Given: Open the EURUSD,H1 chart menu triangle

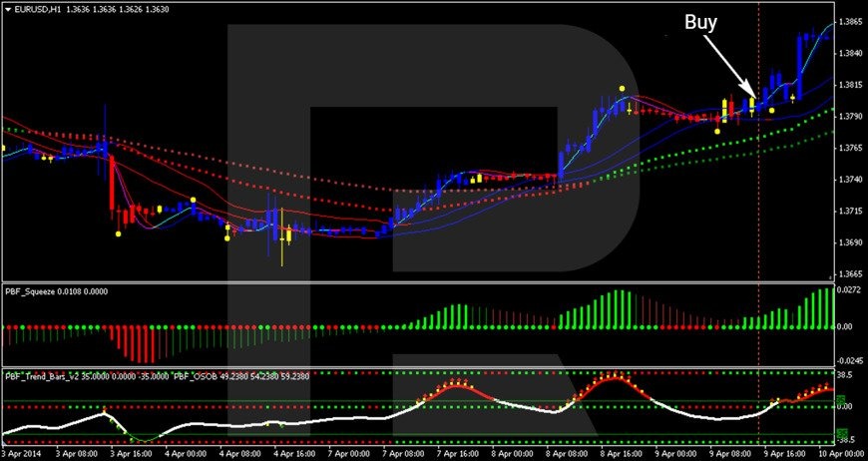Looking at the screenshot, I should (x=8, y=9).
